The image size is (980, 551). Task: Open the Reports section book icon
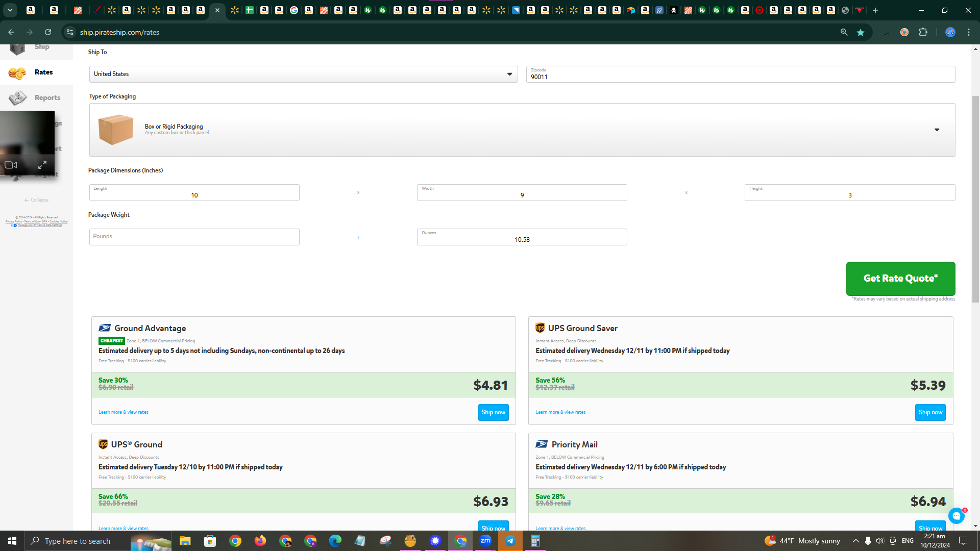[17, 97]
